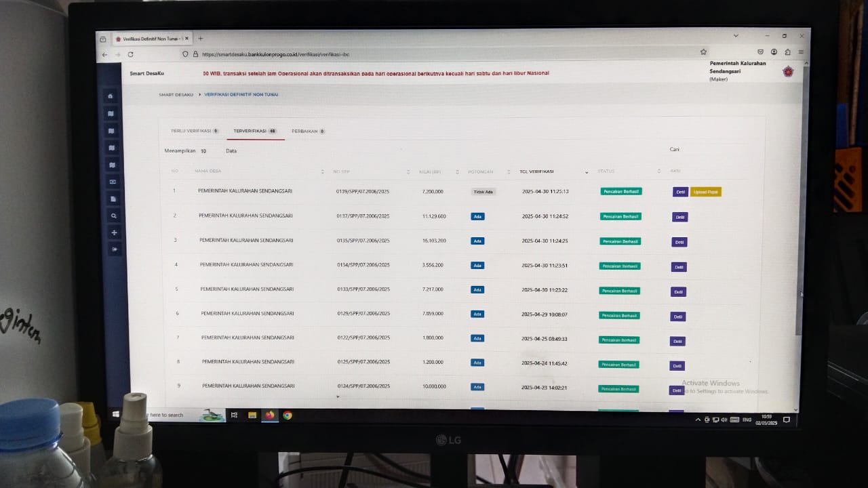This screenshot has width=868, height=488.
Task: Open a new browser tab with plus
Action: [x=200, y=39]
